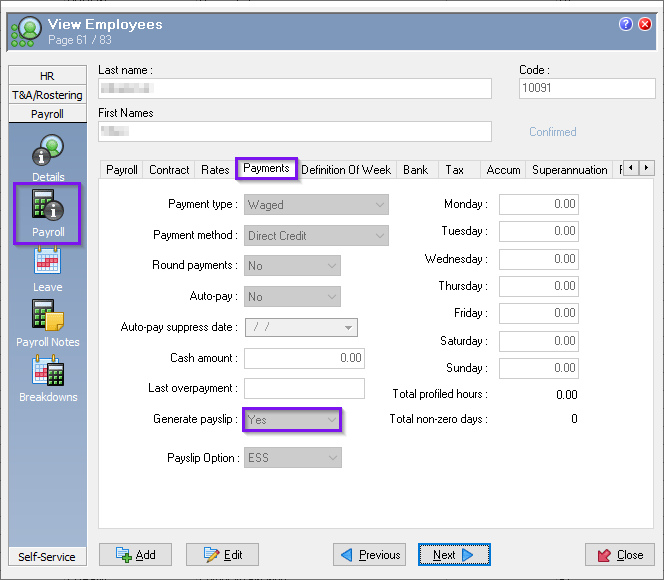
Task: Click the Tuesday hours field
Action: click(539, 232)
